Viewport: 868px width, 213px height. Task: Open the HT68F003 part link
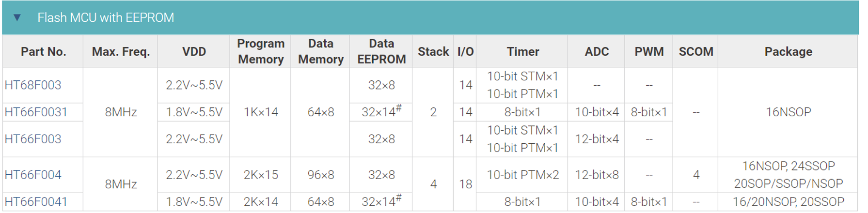33,85
